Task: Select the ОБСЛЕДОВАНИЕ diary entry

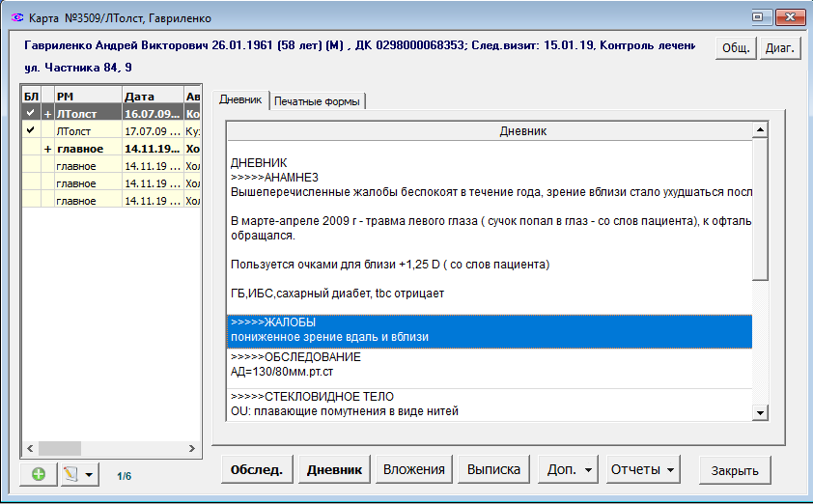Action: click(x=489, y=364)
